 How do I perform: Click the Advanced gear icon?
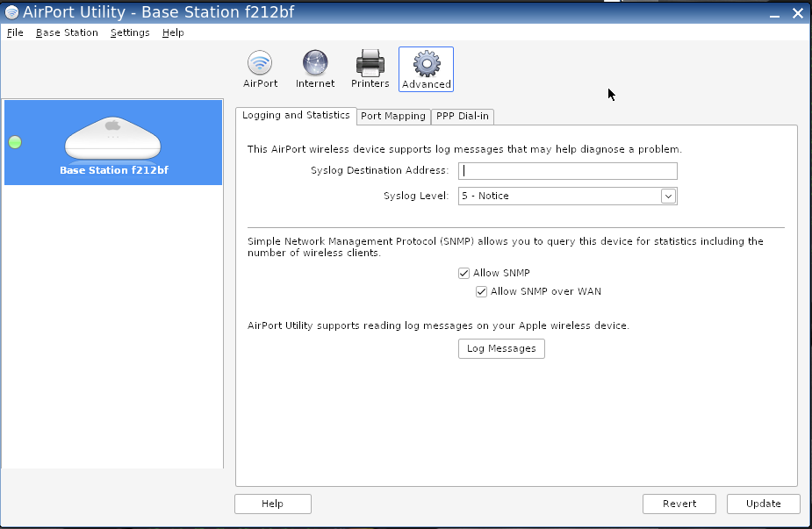426,64
